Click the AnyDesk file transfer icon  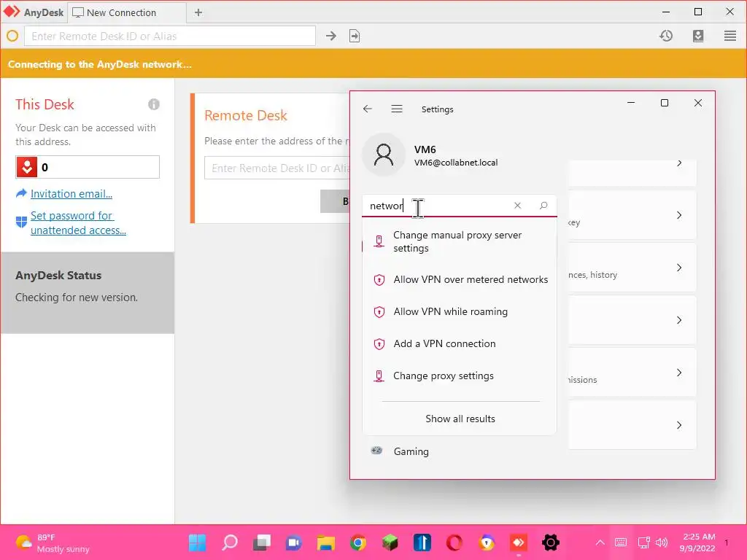(355, 36)
